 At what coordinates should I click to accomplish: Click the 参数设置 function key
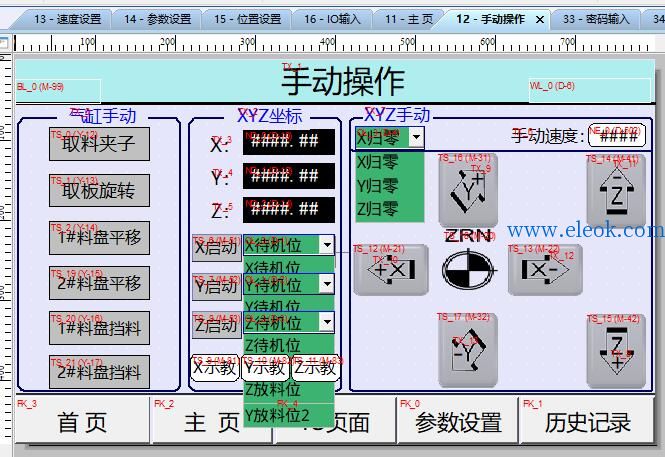(x=458, y=421)
